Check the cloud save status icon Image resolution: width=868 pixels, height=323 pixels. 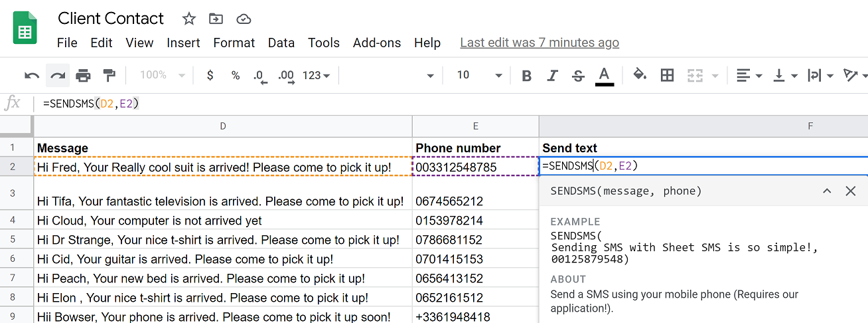(x=244, y=19)
